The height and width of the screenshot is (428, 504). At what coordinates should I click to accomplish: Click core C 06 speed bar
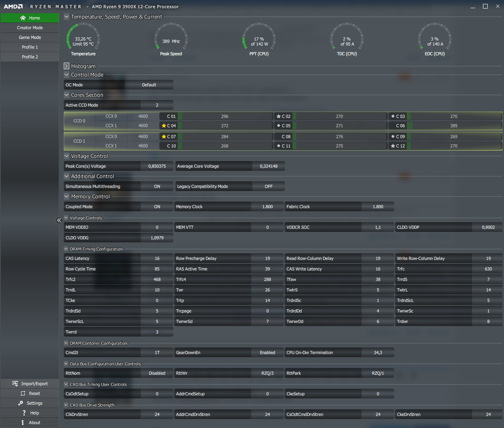454,126
